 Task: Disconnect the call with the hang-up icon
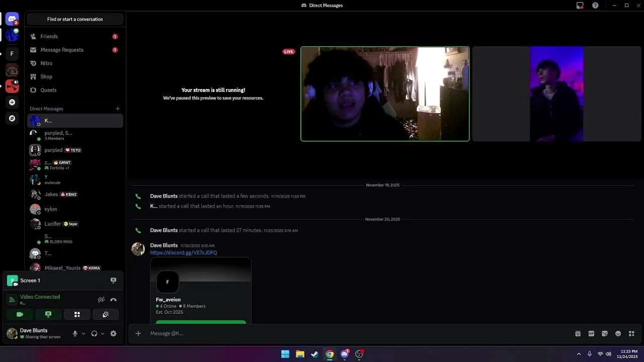tap(113, 300)
